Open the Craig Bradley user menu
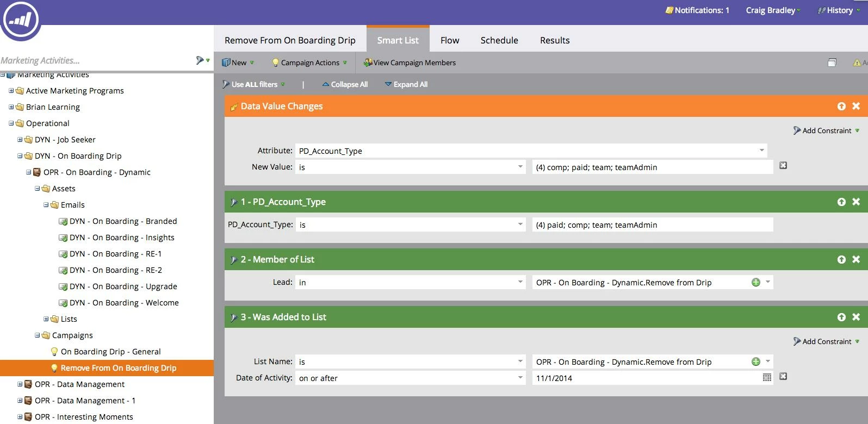This screenshot has width=868, height=424. tap(773, 10)
